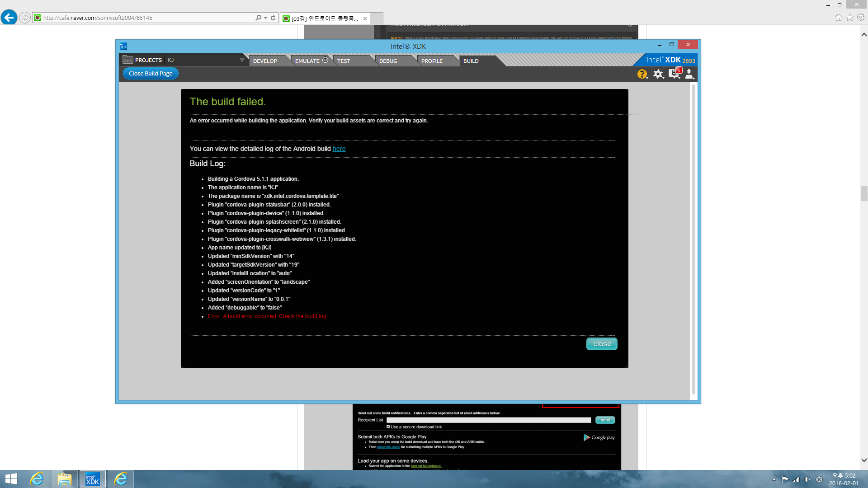Viewport: 868px width, 488px height.
Task: Click the emulate tab's circled icon
Action: [325, 60]
